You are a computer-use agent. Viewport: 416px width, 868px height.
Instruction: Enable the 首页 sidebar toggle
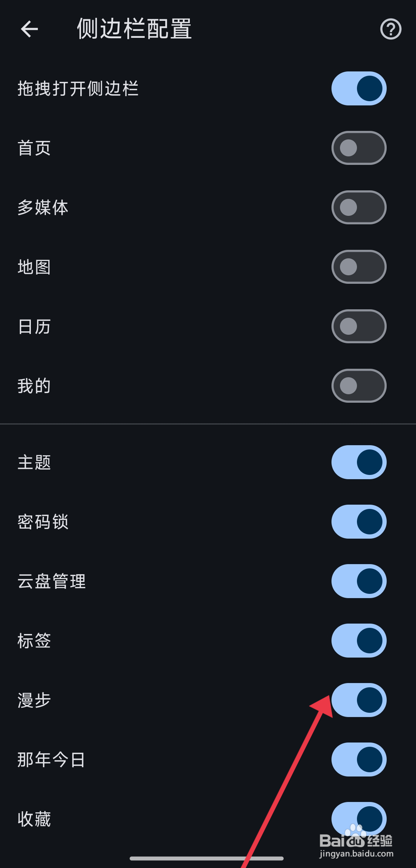[x=359, y=148]
